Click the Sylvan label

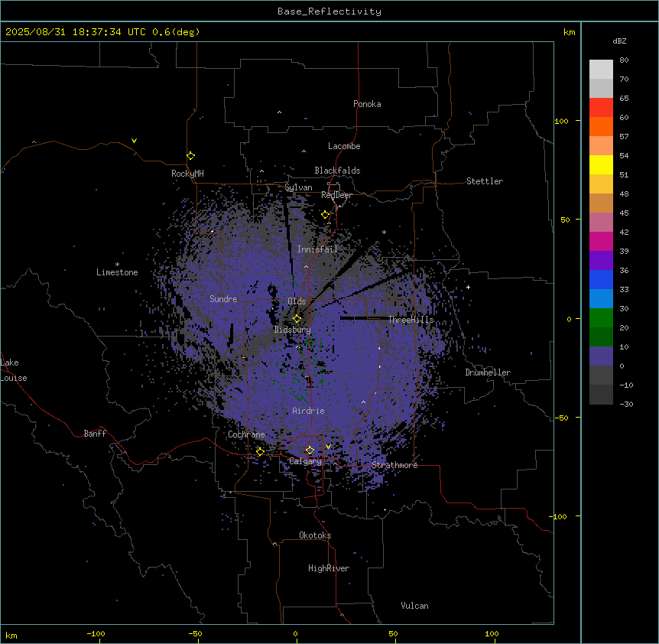tap(298, 187)
